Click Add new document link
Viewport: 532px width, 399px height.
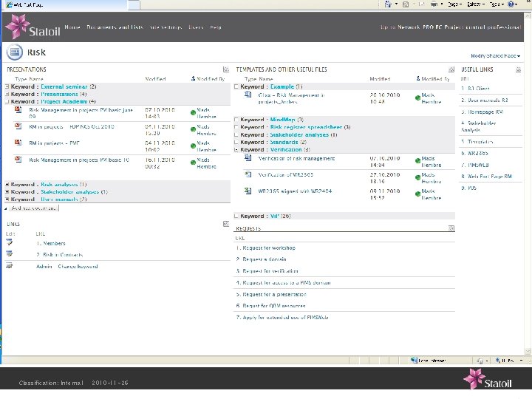pos(33,208)
